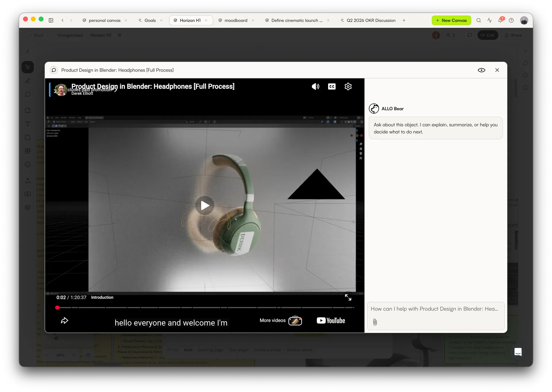552x392 pixels.
Task: Click the Back button in canvas header
Action: tap(37, 35)
